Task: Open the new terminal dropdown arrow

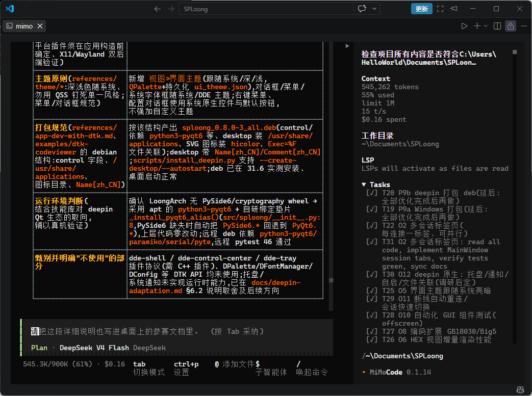Action: click(x=486, y=26)
